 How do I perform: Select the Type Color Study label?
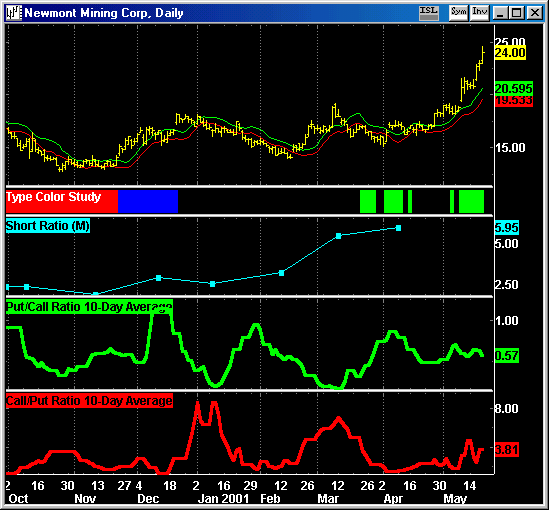53,197
